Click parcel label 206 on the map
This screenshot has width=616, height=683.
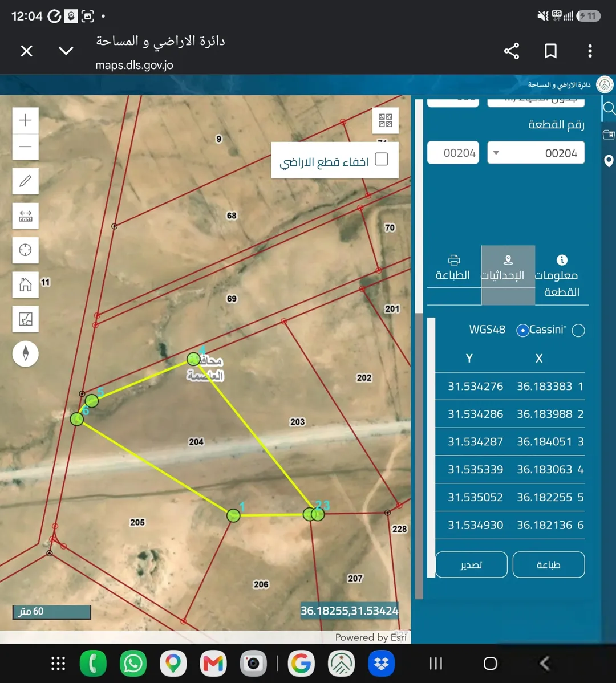[261, 584]
